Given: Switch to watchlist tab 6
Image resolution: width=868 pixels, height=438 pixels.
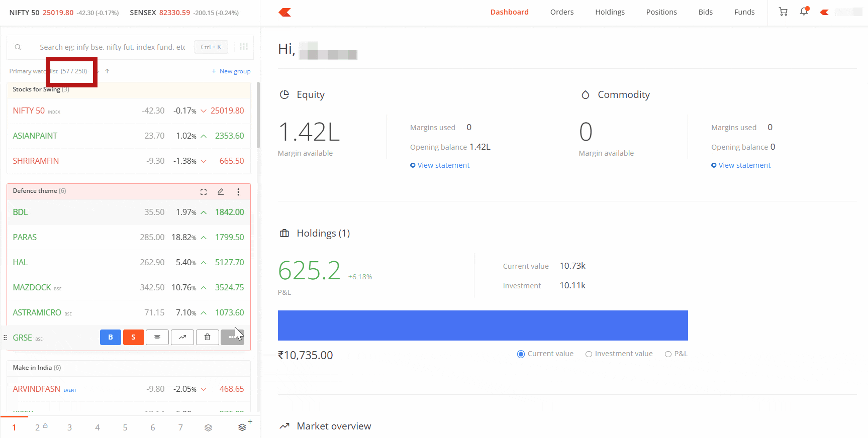Looking at the screenshot, I should pos(153,427).
